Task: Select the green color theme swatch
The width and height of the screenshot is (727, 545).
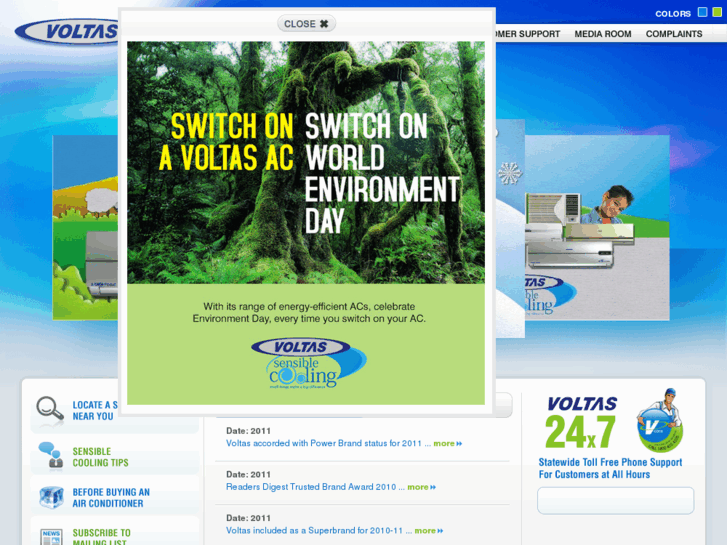Action: (717, 12)
